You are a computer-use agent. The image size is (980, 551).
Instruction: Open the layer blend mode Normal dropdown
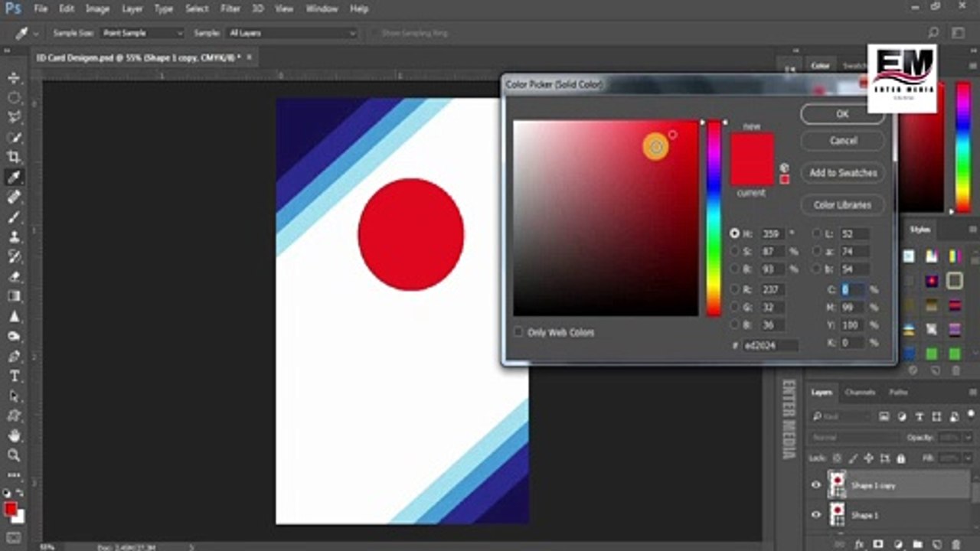[x=853, y=437]
